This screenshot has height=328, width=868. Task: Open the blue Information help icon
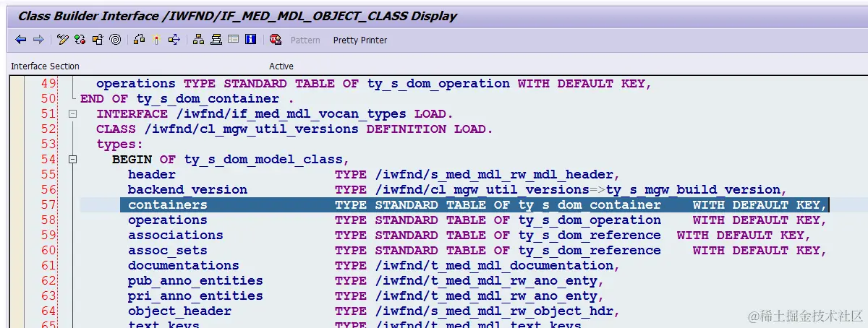point(250,40)
